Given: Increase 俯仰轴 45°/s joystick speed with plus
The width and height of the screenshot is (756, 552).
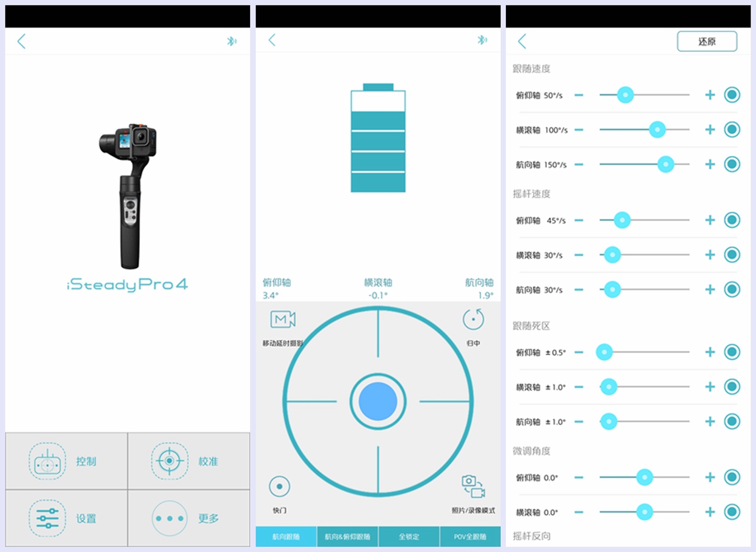Looking at the screenshot, I should click(710, 220).
